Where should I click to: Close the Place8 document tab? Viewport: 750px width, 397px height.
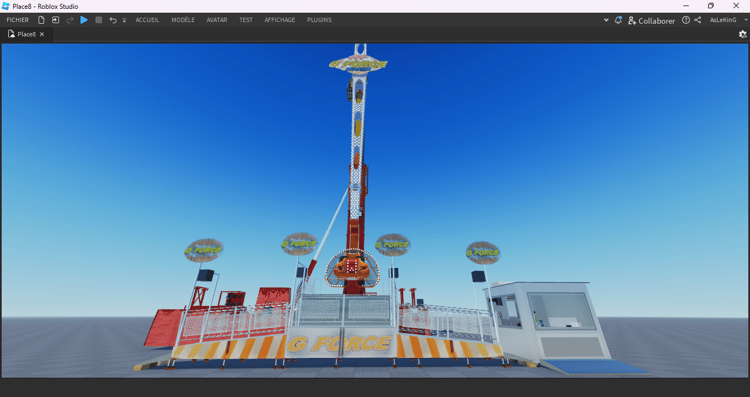coord(42,34)
